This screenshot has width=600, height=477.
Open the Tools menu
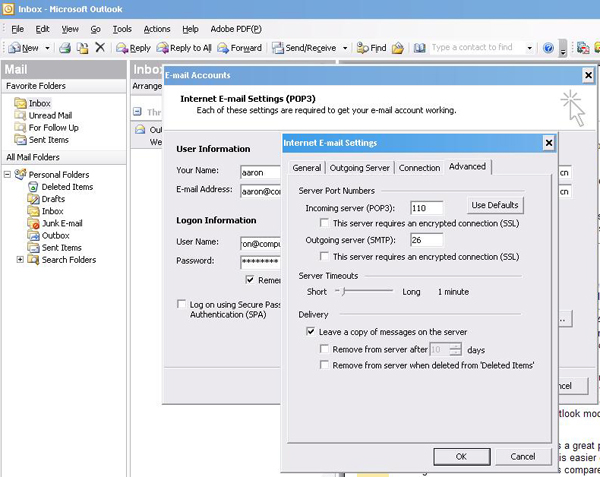(x=122, y=29)
